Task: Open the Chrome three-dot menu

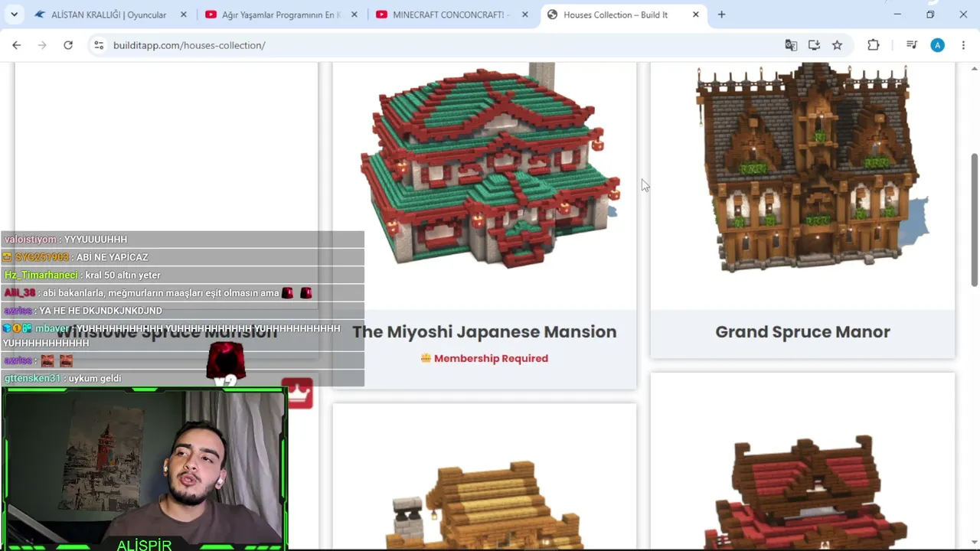Action: click(x=963, y=45)
